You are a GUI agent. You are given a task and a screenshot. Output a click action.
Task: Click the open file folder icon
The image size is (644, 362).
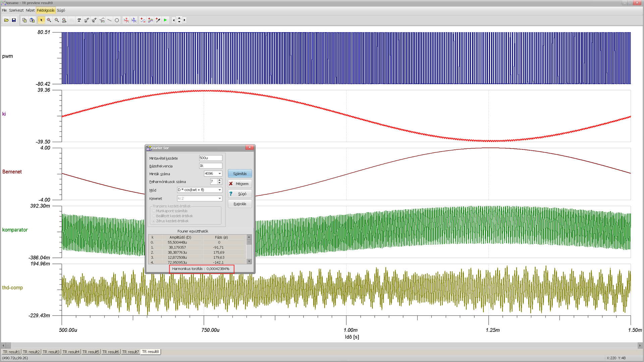click(6, 20)
